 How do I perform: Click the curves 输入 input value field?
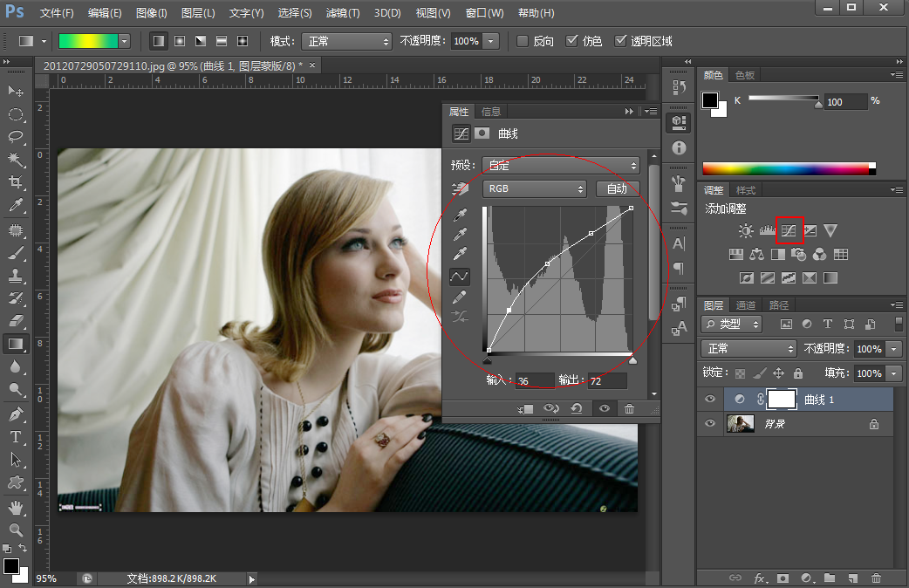point(535,381)
